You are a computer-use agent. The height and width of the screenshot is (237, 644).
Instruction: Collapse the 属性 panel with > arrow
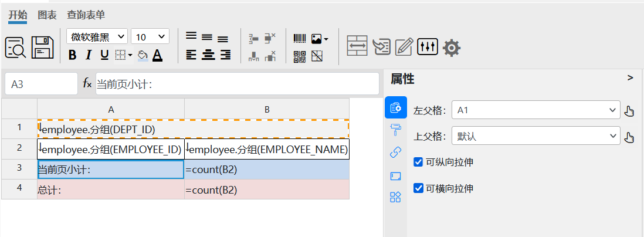click(631, 77)
